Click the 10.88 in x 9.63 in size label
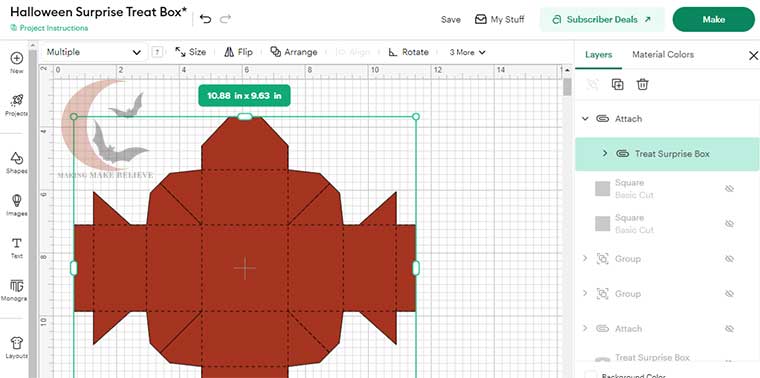The width and height of the screenshot is (760, 378). pos(244,95)
